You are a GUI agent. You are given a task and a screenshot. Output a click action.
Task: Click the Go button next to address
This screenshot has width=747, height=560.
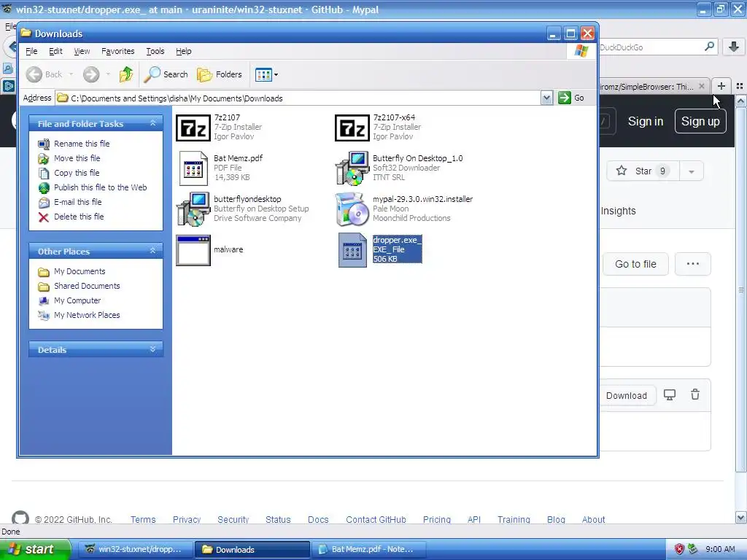[571, 98]
